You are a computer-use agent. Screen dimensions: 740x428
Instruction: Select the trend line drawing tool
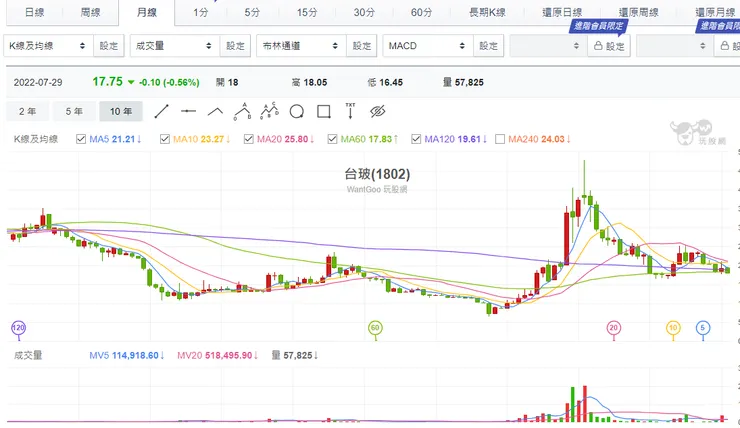click(161, 111)
